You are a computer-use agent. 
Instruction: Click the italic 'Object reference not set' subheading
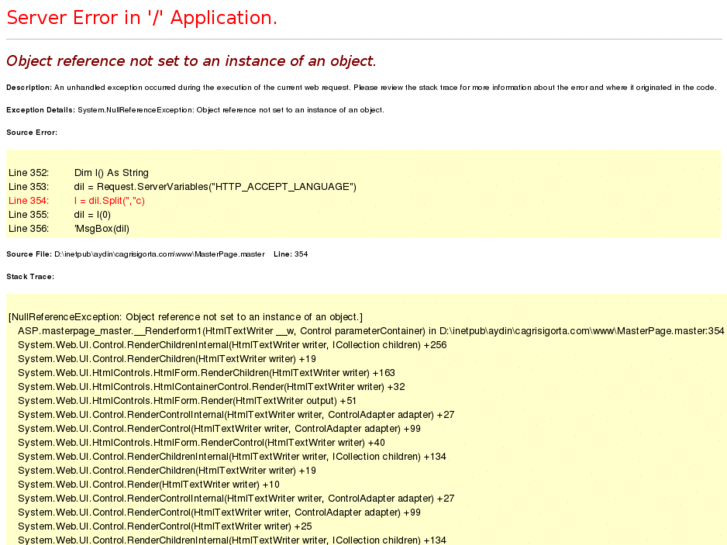tap(191, 61)
